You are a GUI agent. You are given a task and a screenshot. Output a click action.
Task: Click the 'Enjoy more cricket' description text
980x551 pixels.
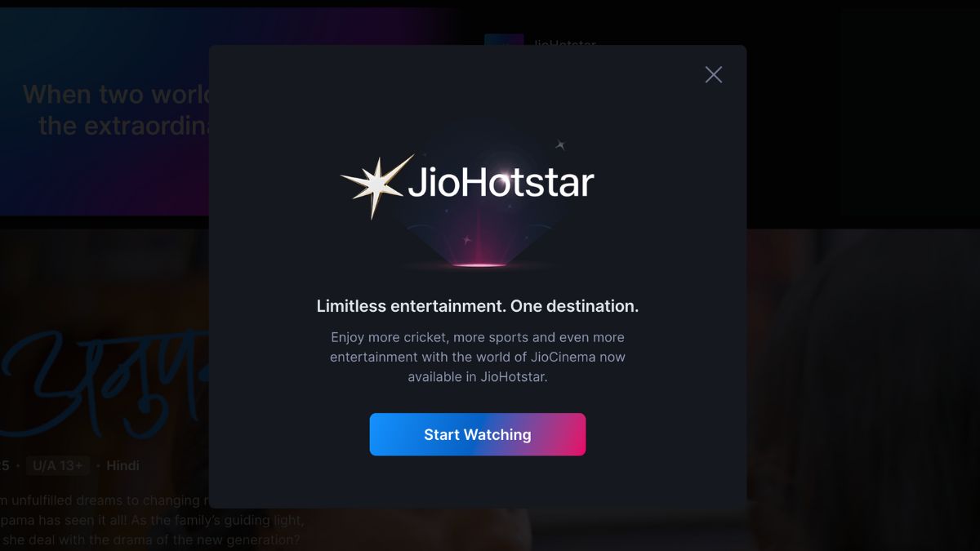(x=478, y=358)
